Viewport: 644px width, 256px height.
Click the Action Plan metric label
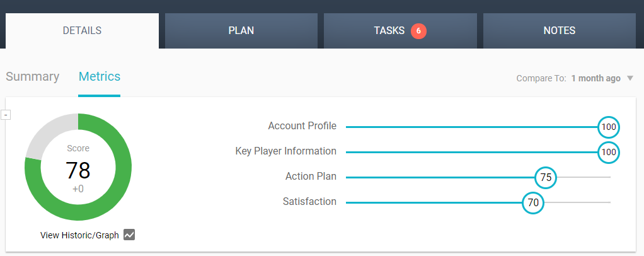coord(311,177)
